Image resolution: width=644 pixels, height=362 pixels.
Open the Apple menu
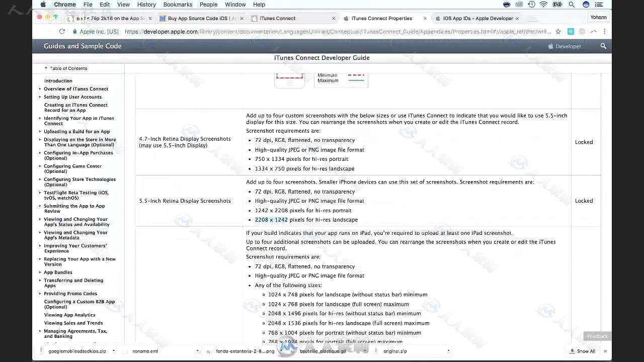43,5
